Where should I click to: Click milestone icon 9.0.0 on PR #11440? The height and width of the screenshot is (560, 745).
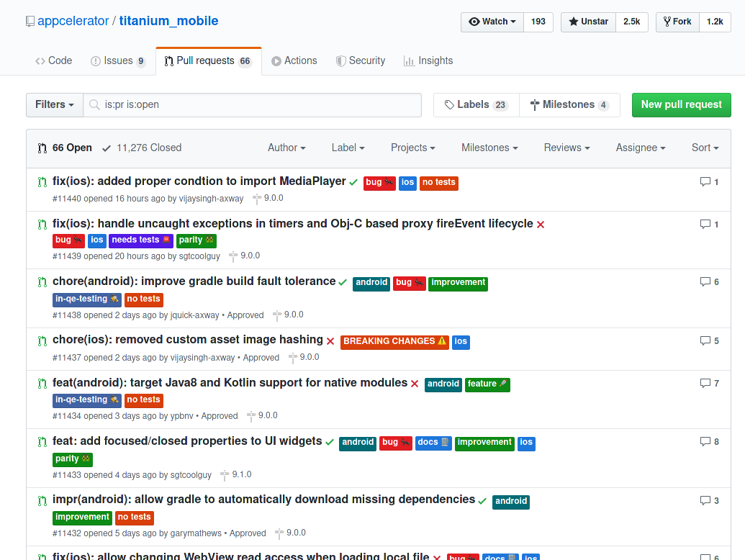point(256,199)
